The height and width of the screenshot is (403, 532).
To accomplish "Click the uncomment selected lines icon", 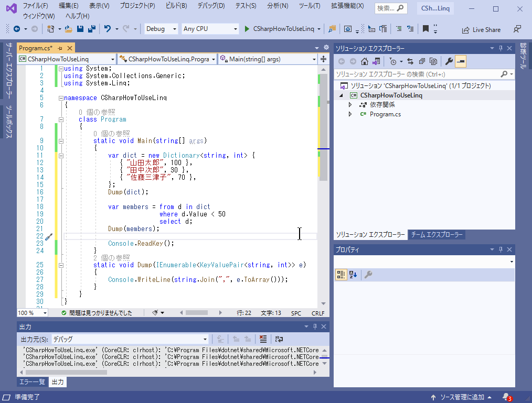I will click(x=410, y=29).
